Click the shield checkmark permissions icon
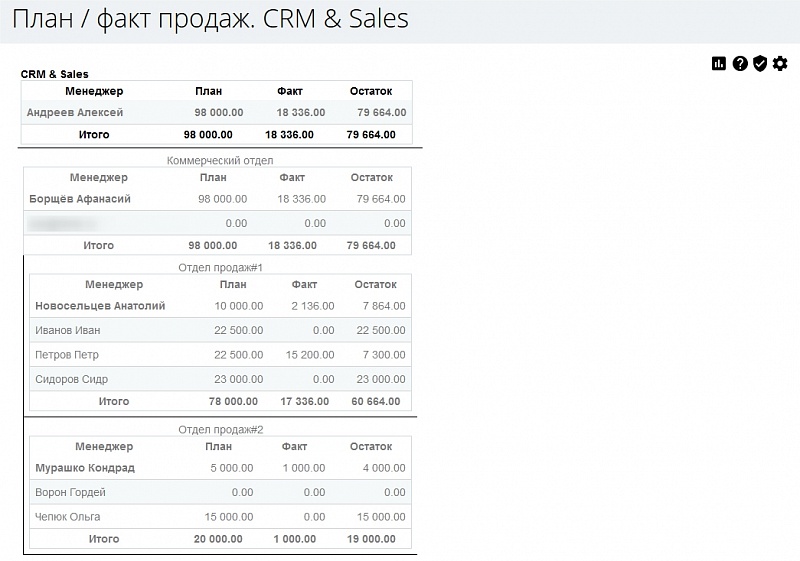800x561 pixels. click(x=760, y=64)
